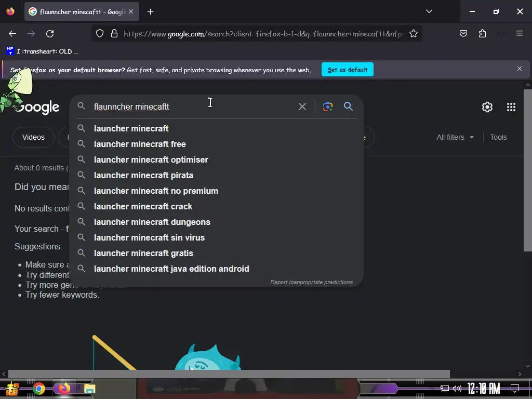The width and height of the screenshot is (532, 399).
Task: Go back to the previous page
Action: point(12,34)
